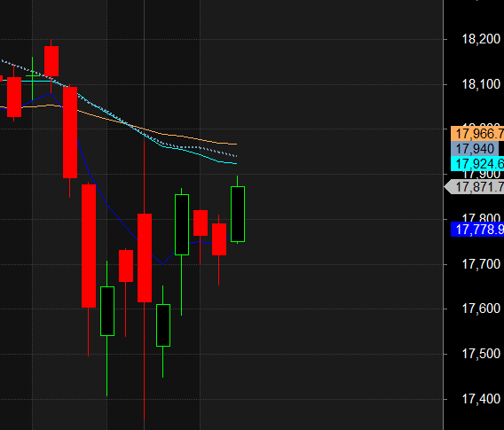Click the solid cyan moving average line

point(200,155)
